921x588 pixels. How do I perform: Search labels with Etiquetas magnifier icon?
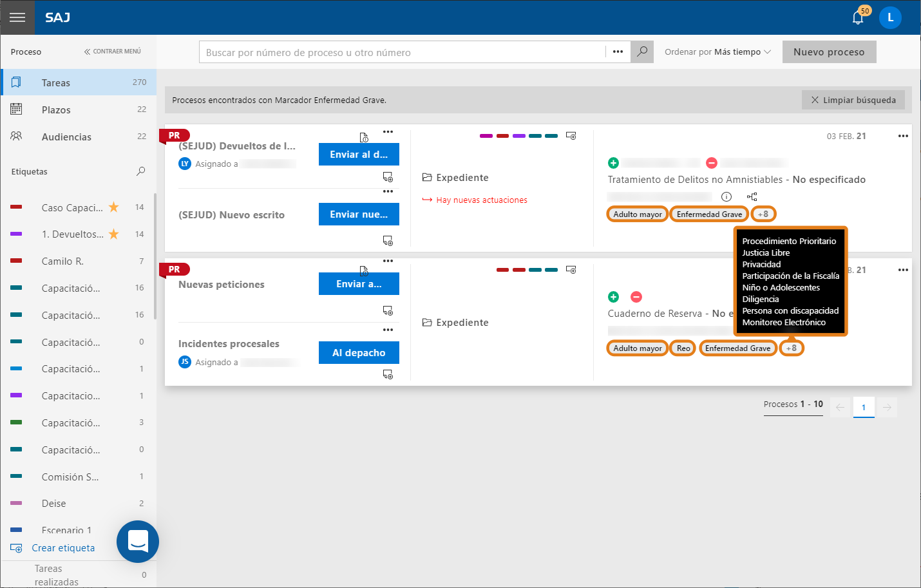point(141,171)
